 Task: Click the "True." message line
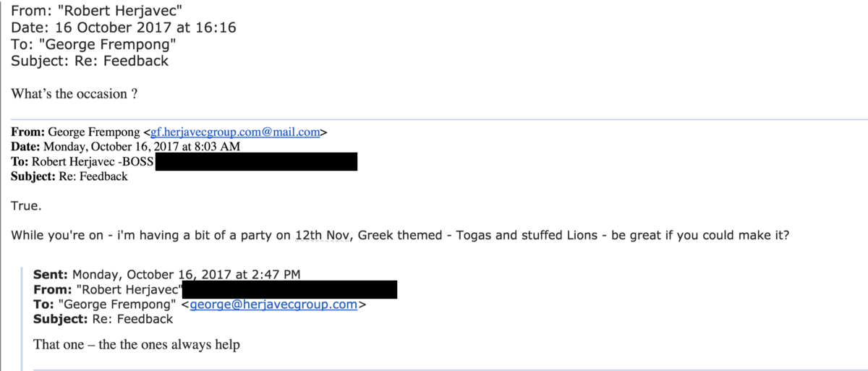27,206
